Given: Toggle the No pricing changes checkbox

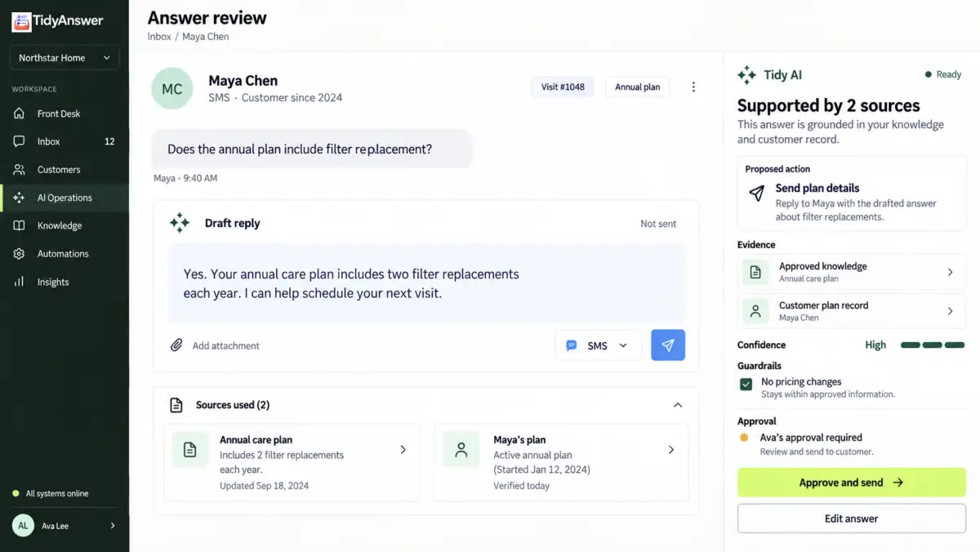Looking at the screenshot, I should coord(746,384).
